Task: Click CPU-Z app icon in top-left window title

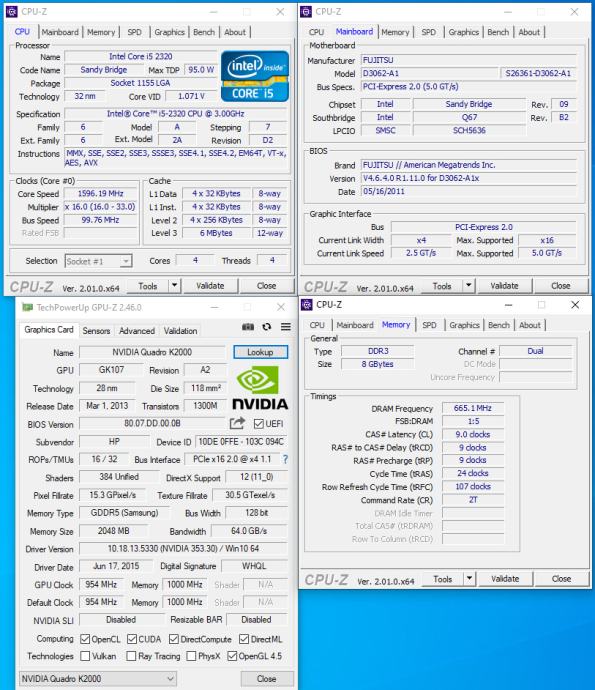Action: (x=11, y=11)
